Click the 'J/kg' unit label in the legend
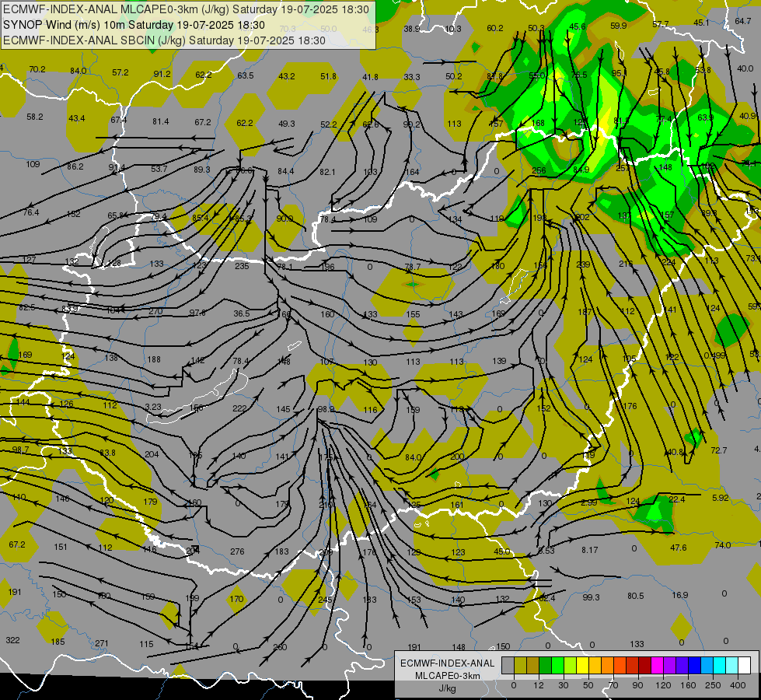This screenshot has width=761, height=700. tap(447, 688)
